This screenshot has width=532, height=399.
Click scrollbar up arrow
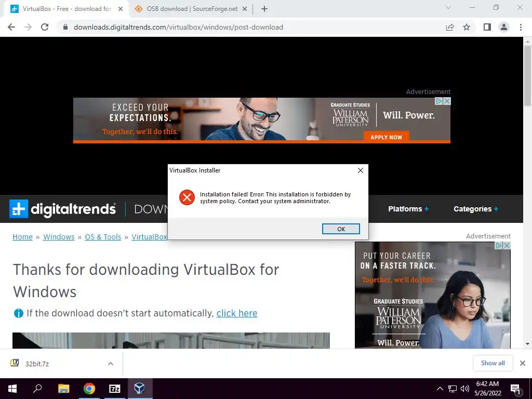click(527, 42)
